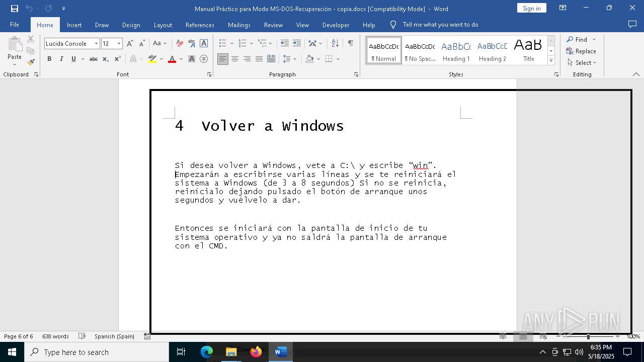Open File Explorer from the taskbar
Image resolution: width=644 pixels, height=362 pixels.
click(231, 352)
